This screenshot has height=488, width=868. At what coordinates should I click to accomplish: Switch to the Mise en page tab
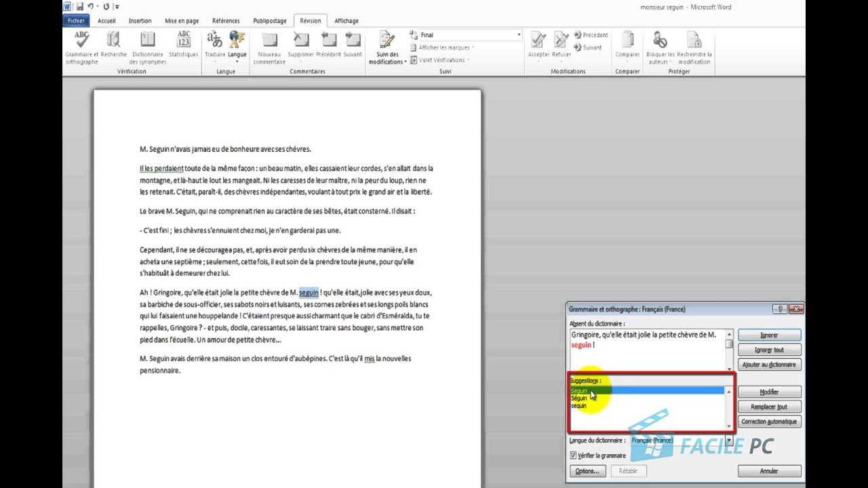click(181, 21)
